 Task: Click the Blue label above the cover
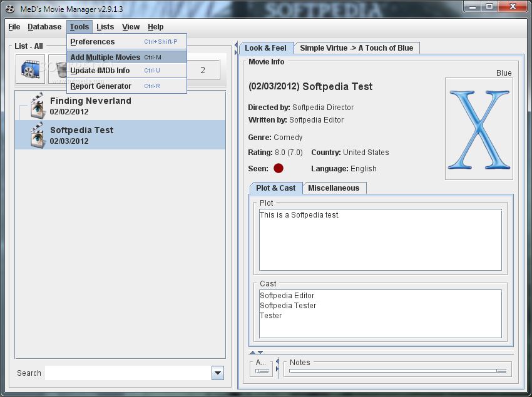[504, 73]
